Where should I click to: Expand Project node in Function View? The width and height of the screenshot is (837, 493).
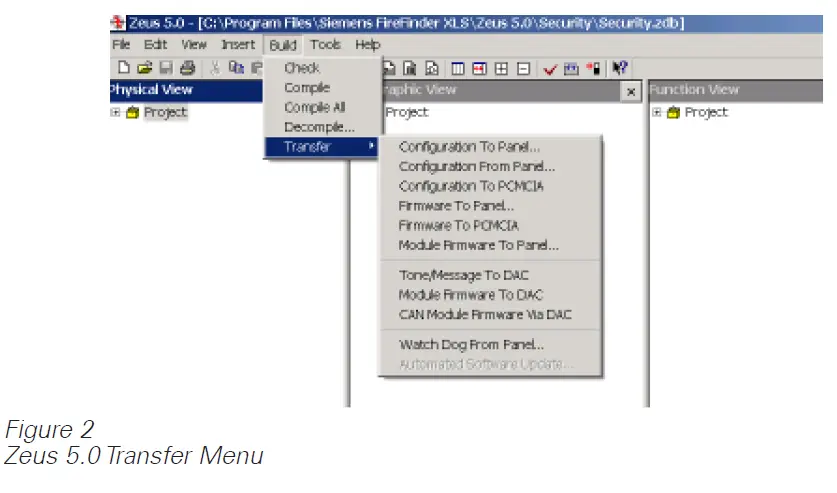[657, 113]
